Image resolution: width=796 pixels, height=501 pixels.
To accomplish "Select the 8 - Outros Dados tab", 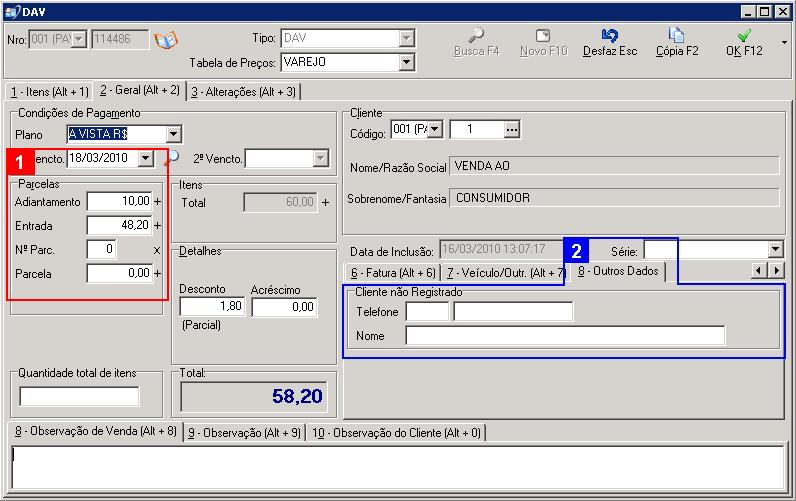I will click(x=618, y=271).
